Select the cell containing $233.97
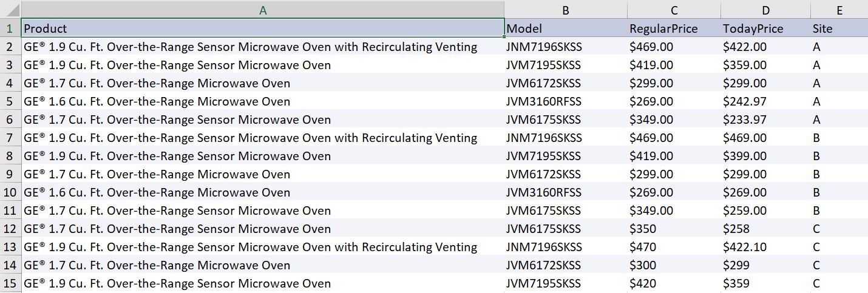This screenshot has width=868, height=293. click(x=765, y=120)
